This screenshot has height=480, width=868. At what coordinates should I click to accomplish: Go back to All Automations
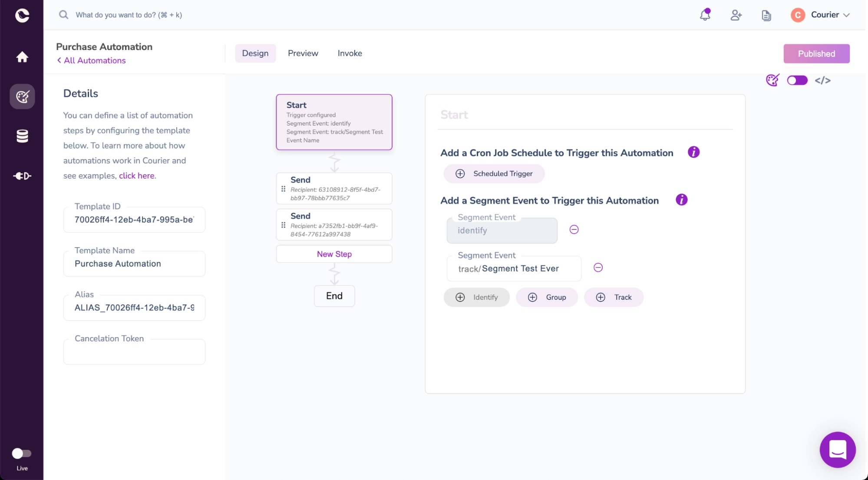pyautogui.click(x=92, y=60)
